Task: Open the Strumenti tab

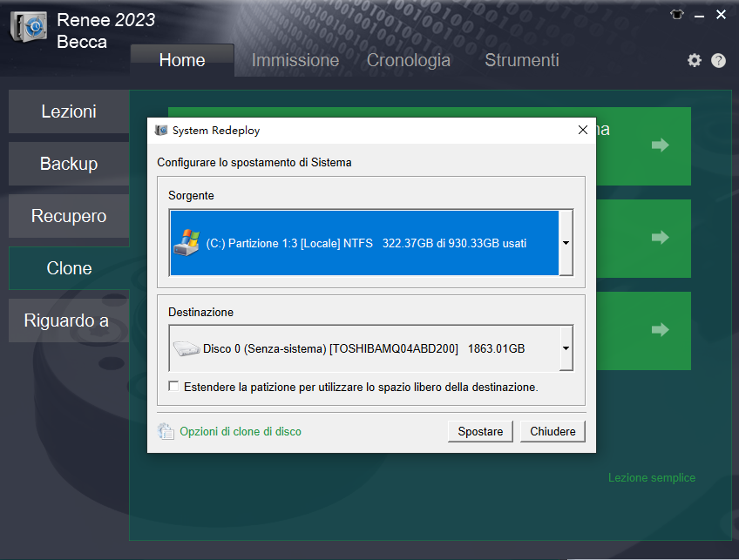Action: tap(522, 60)
